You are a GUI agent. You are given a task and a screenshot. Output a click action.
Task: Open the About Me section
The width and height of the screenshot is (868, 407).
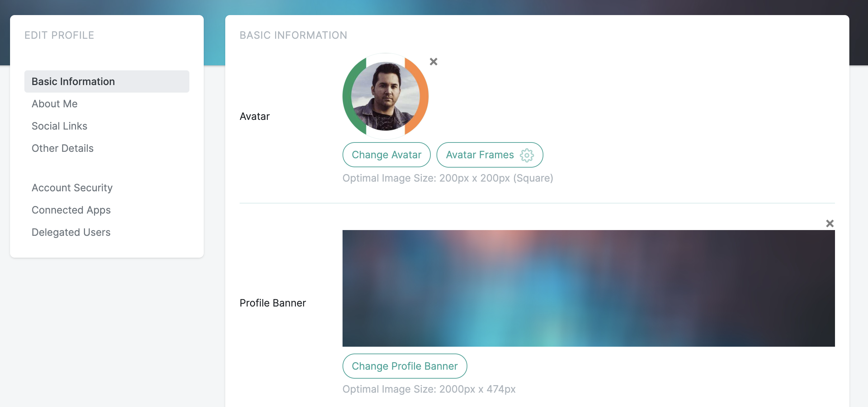(55, 104)
